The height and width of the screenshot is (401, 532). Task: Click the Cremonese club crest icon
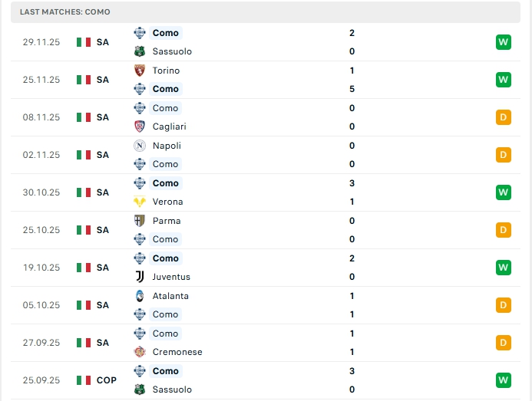139,352
